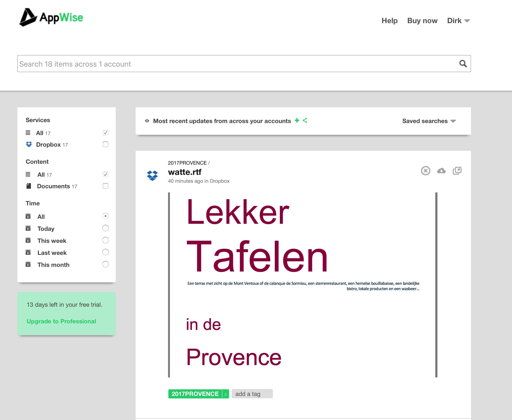Expand the Saved searches dropdown
The image size is (512, 420).
(x=429, y=121)
